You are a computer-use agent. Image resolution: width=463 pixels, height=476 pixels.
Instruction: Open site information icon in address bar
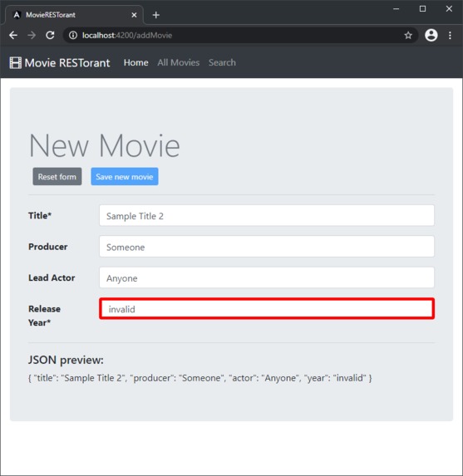(x=73, y=36)
